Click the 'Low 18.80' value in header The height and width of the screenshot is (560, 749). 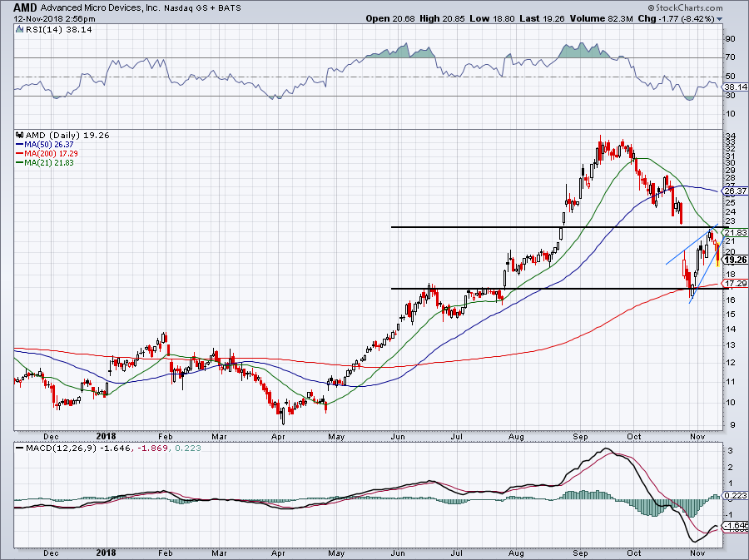(492, 18)
